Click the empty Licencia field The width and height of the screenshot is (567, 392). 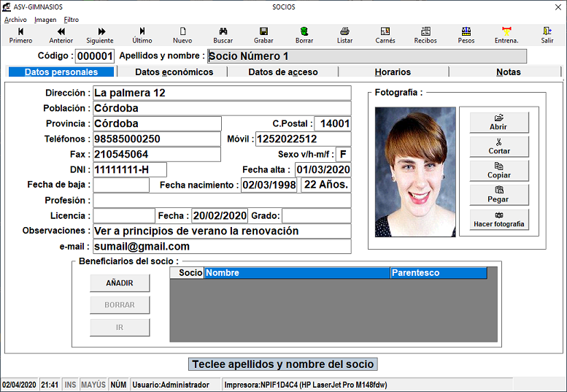tap(124, 216)
